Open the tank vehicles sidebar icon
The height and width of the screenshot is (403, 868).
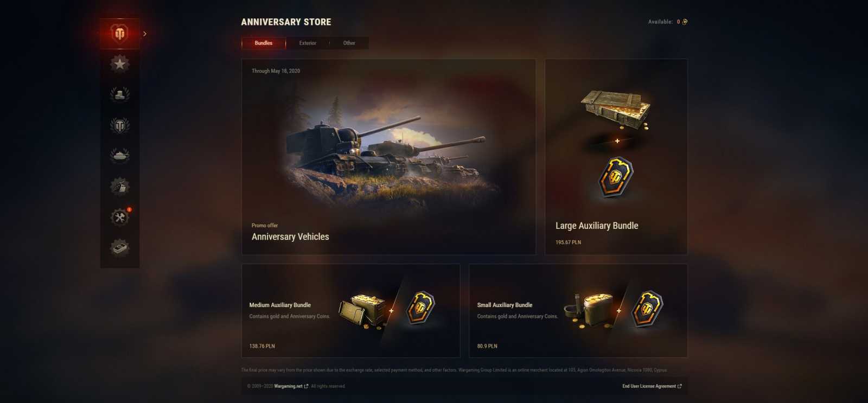120,156
